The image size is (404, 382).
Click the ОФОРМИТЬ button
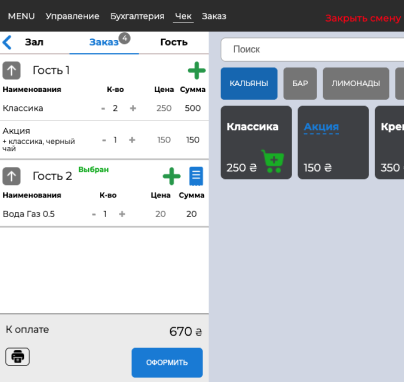click(x=167, y=363)
